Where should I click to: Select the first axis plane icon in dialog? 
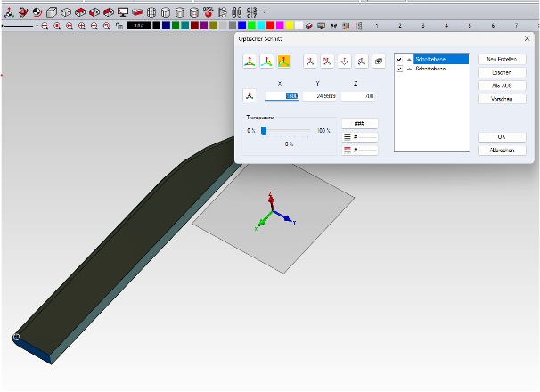251,61
